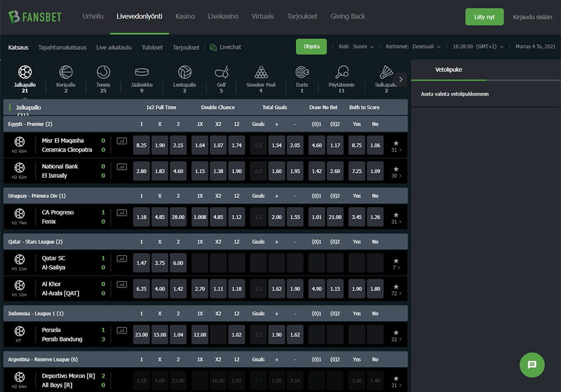This screenshot has width=561, height=392.
Task: Open 72 more markets for Al Khor match
Action: click(x=396, y=294)
